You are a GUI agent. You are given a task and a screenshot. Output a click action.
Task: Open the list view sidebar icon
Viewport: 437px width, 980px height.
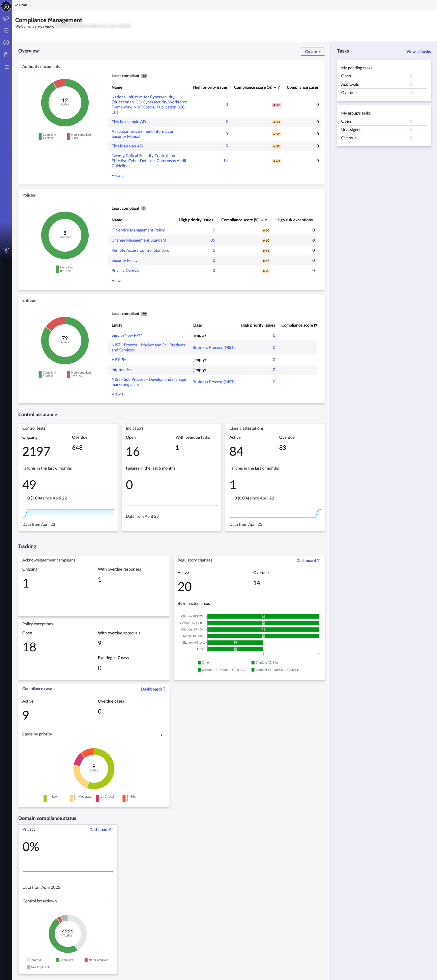(6, 67)
